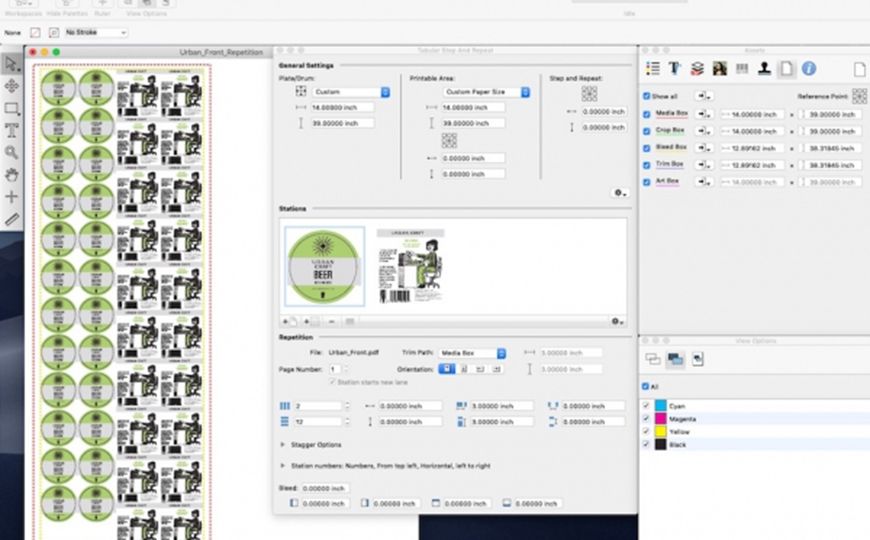The width and height of the screenshot is (870, 540).
Task: Click Plate/Drum width 14.00000 inch field
Action: point(342,108)
